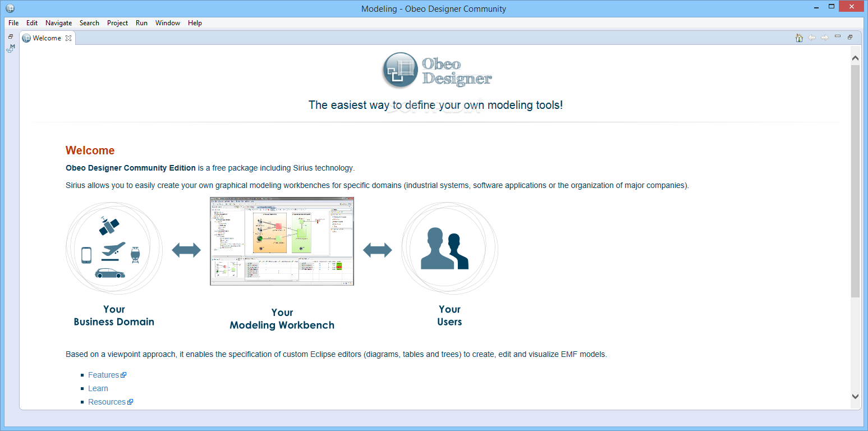Click the Home icon in Welcome toolbar
868x431 pixels.
[x=799, y=38]
